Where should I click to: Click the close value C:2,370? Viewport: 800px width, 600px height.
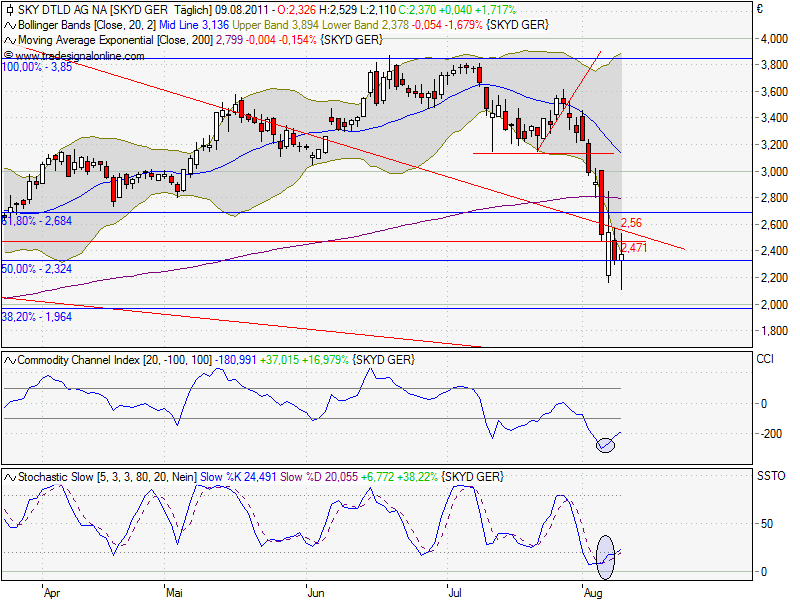(417, 10)
